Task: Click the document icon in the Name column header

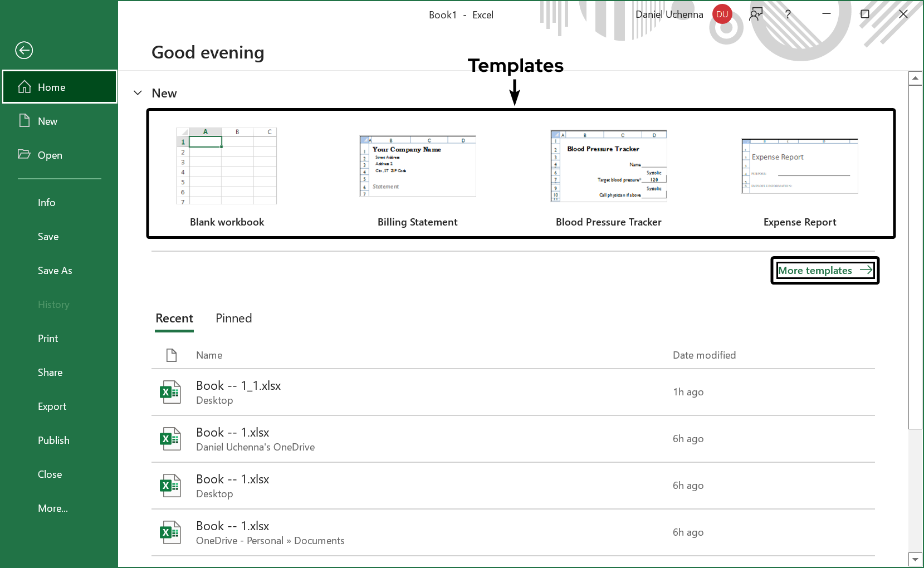Action: [172, 355]
